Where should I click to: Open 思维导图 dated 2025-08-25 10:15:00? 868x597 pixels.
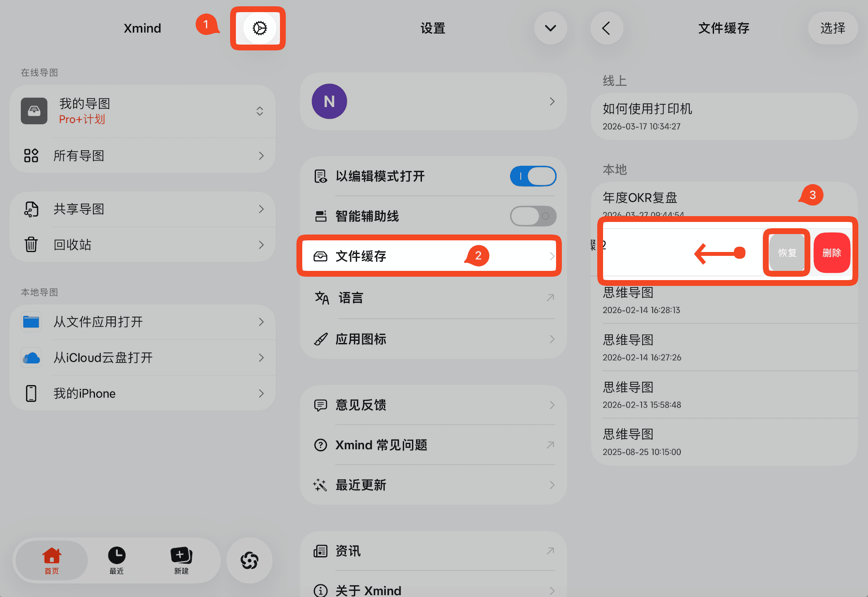(x=724, y=442)
